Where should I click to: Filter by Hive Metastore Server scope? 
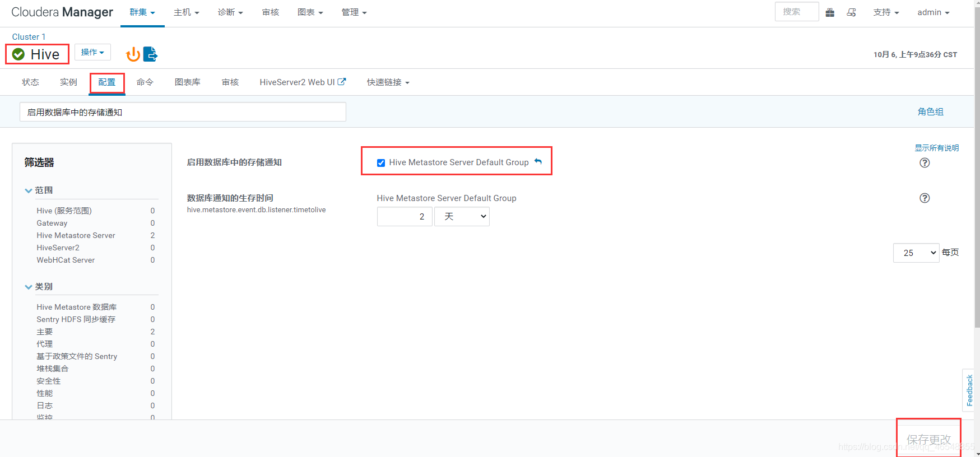pyautogui.click(x=76, y=235)
